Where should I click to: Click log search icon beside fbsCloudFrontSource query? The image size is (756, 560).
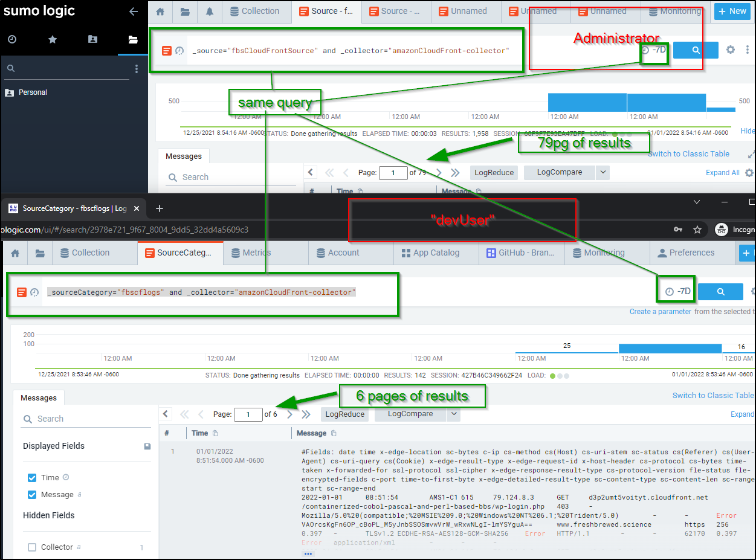click(x=167, y=51)
